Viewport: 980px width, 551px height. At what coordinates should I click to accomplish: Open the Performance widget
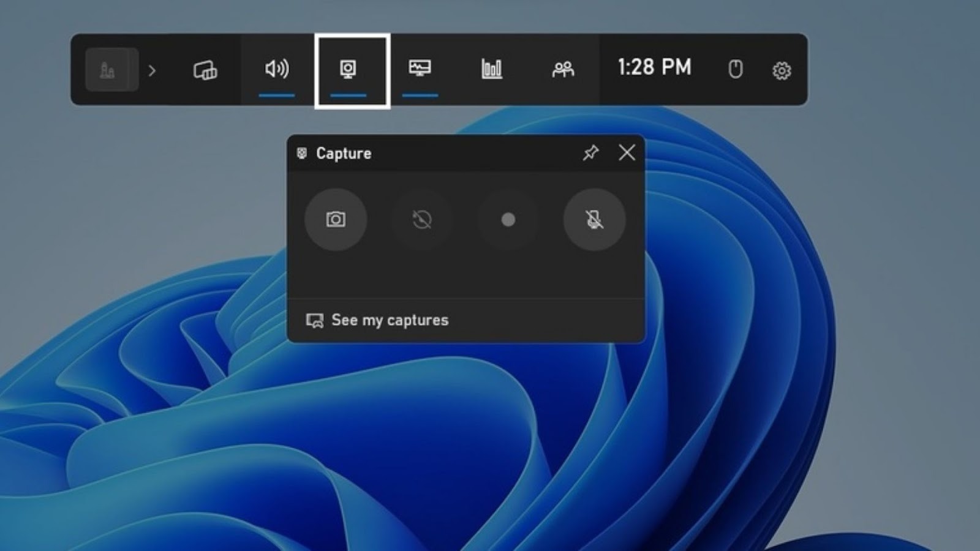(x=420, y=69)
